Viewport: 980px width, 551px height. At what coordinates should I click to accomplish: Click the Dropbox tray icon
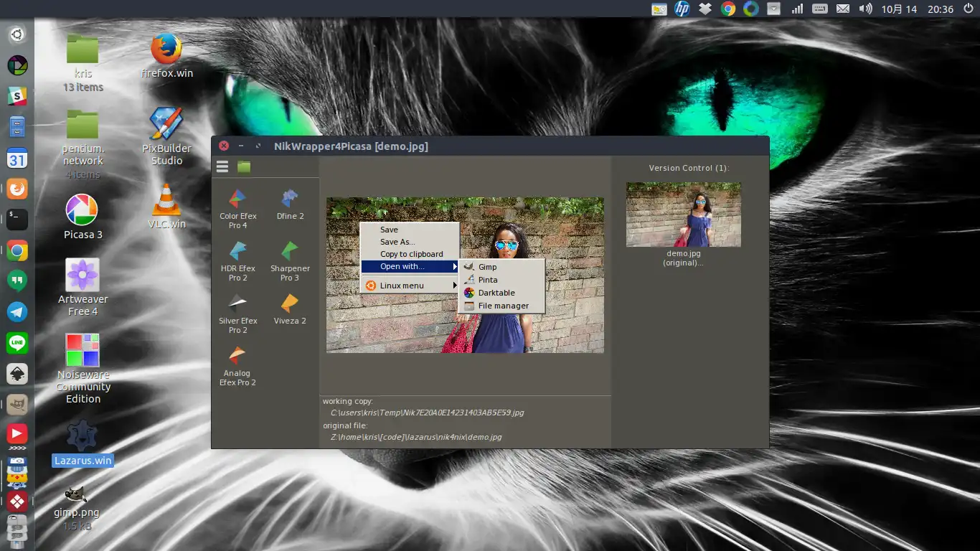[705, 9]
